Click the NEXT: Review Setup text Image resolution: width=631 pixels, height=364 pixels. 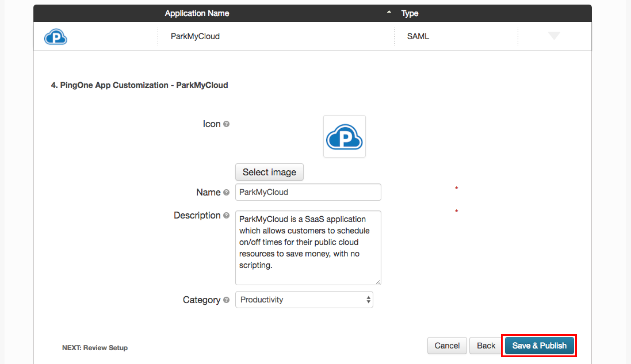95,348
